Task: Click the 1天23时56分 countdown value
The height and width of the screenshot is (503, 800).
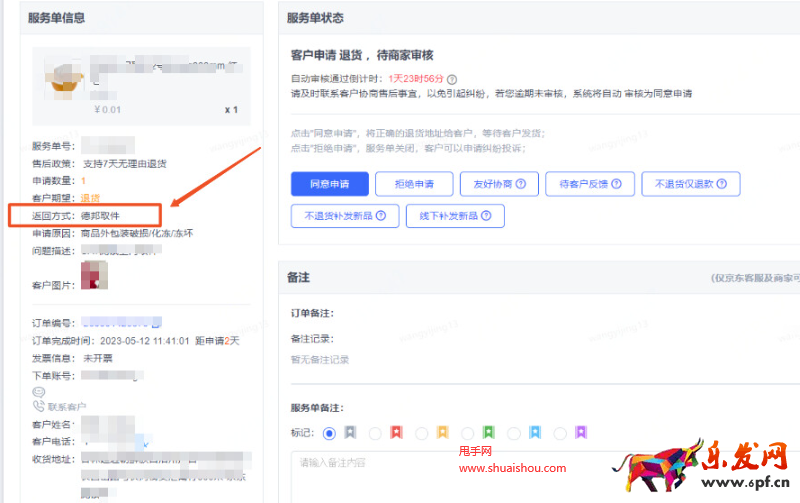Action: (x=416, y=79)
